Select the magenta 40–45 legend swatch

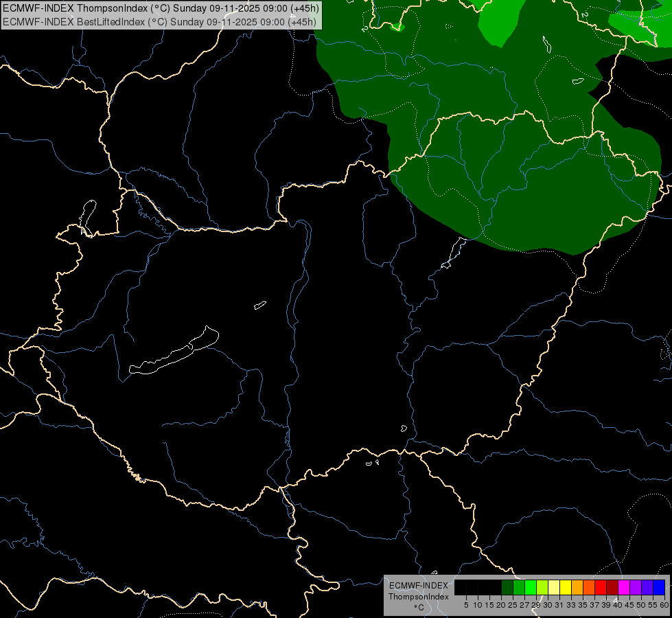click(624, 587)
